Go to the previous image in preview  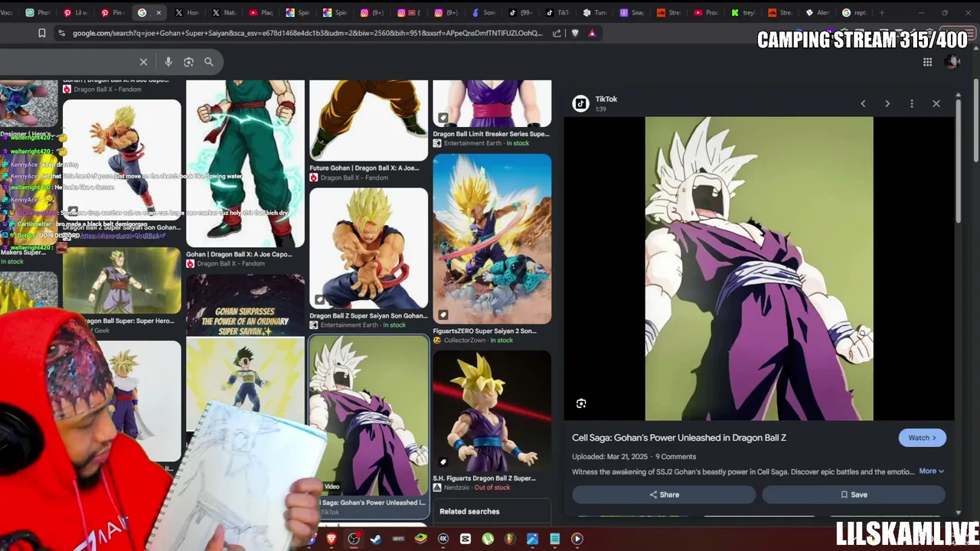pyautogui.click(x=863, y=103)
